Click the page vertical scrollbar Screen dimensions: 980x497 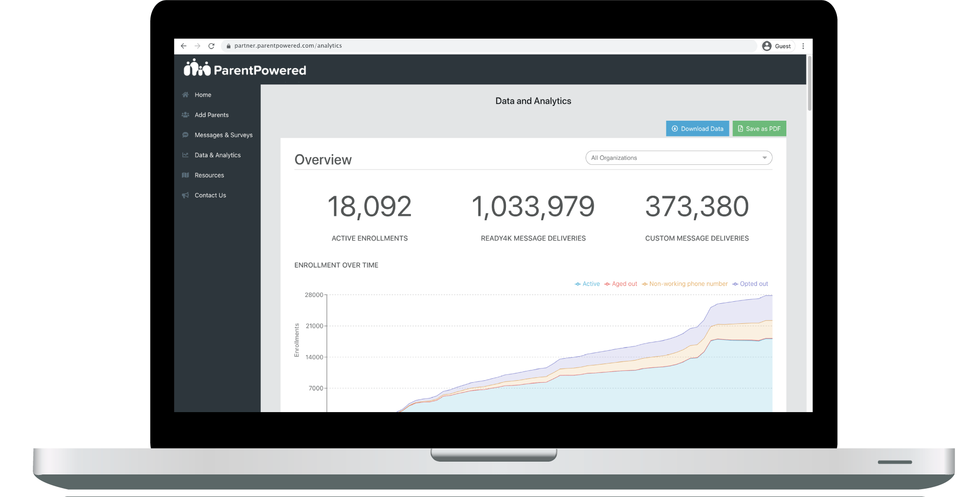[809, 83]
